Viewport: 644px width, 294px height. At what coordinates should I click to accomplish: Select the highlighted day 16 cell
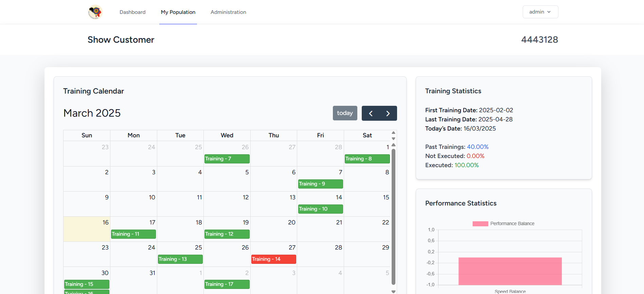[x=87, y=229]
